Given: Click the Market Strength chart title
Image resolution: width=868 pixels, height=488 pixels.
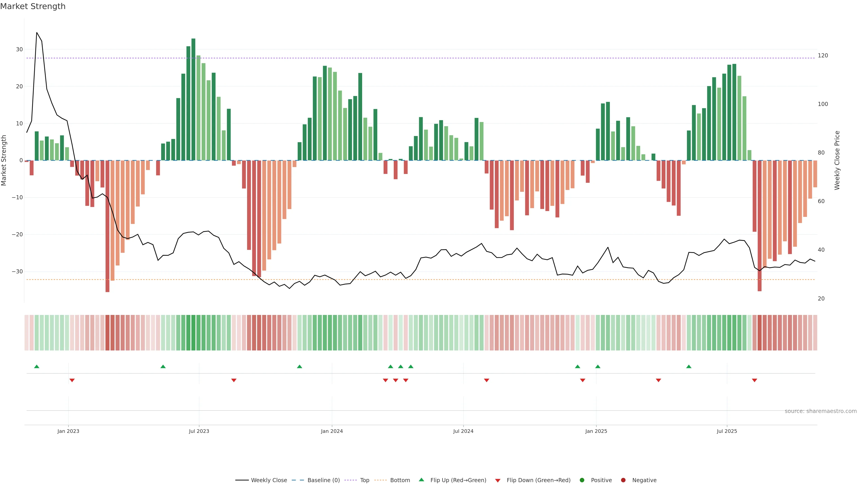Looking at the screenshot, I should click(x=33, y=6).
